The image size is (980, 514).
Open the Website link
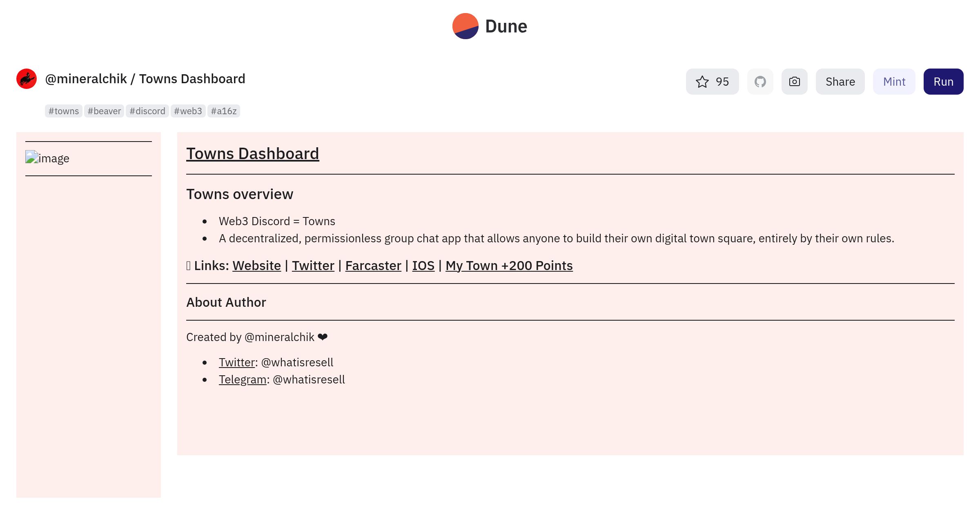click(x=256, y=266)
